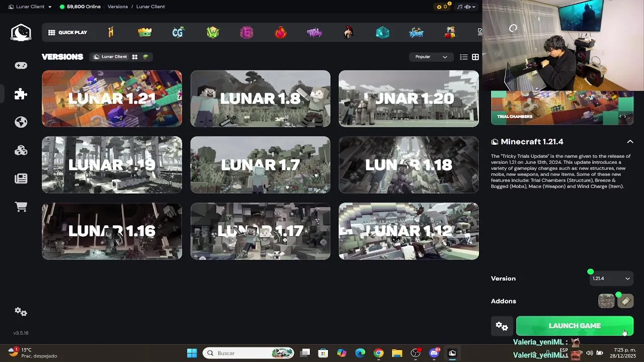Screen dimensions: 644x362
Task: Open the puzzle piece Versions section
Action: [x=21, y=94]
